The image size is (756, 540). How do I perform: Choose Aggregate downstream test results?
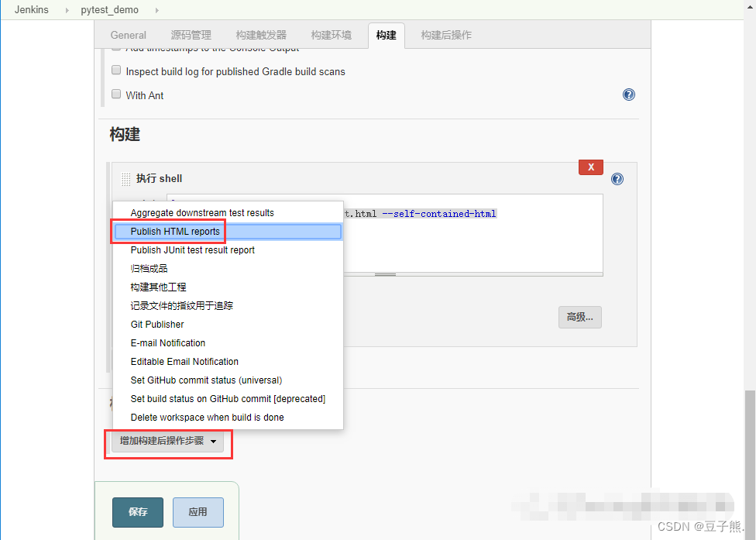(x=228, y=213)
